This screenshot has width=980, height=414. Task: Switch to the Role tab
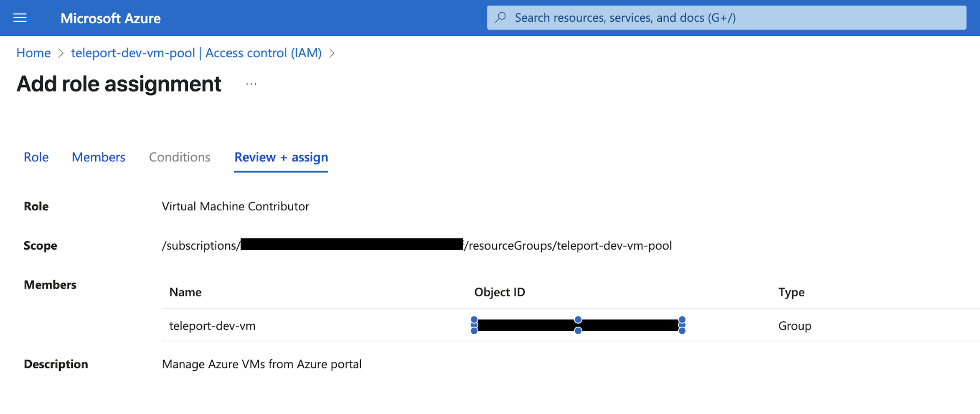(36, 157)
